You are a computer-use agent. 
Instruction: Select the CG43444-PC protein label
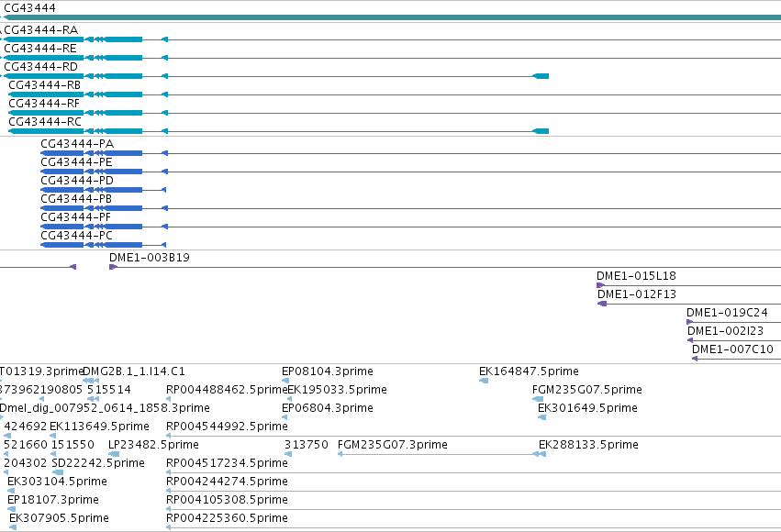tap(77, 236)
